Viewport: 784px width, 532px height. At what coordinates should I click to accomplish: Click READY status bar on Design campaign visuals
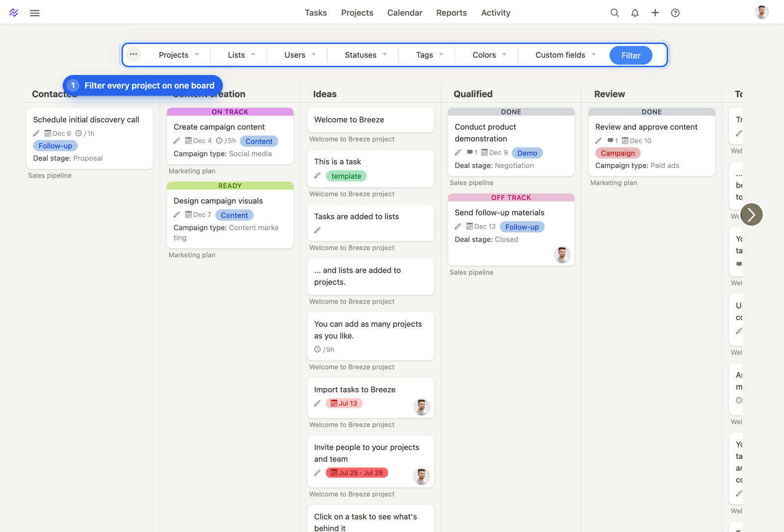(x=230, y=186)
